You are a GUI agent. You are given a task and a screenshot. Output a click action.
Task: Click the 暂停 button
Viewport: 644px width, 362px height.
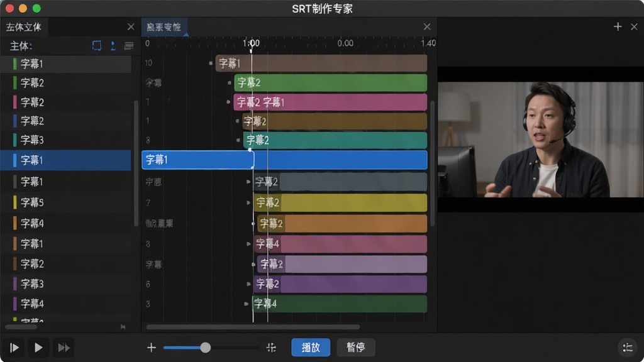coord(355,347)
